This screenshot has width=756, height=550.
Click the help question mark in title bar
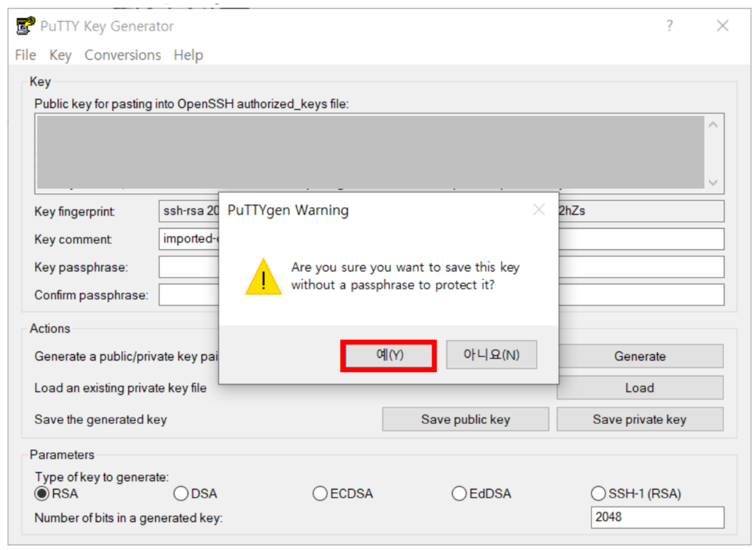pyautogui.click(x=669, y=26)
